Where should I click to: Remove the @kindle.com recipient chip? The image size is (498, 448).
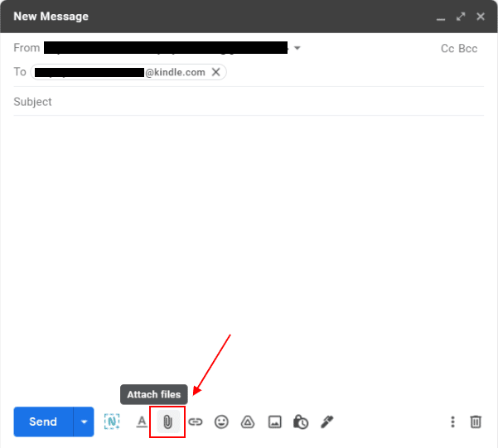pyautogui.click(x=216, y=72)
